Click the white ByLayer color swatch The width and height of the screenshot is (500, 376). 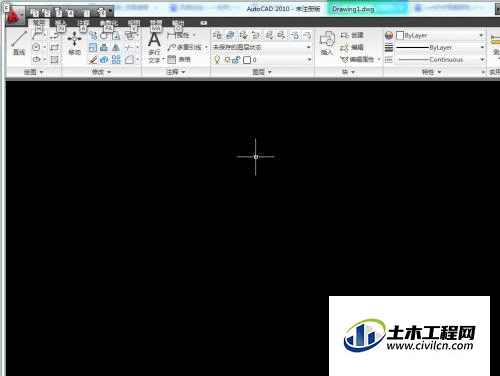[400, 35]
